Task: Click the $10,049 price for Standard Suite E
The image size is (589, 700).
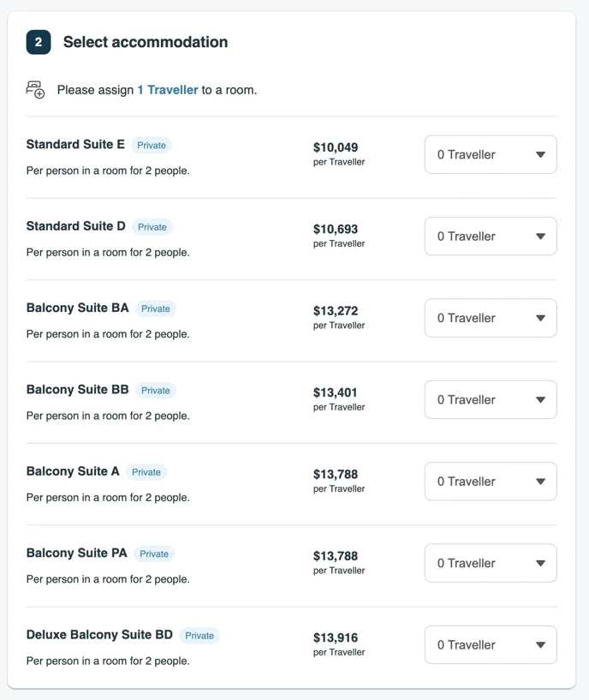Action: point(336,147)
